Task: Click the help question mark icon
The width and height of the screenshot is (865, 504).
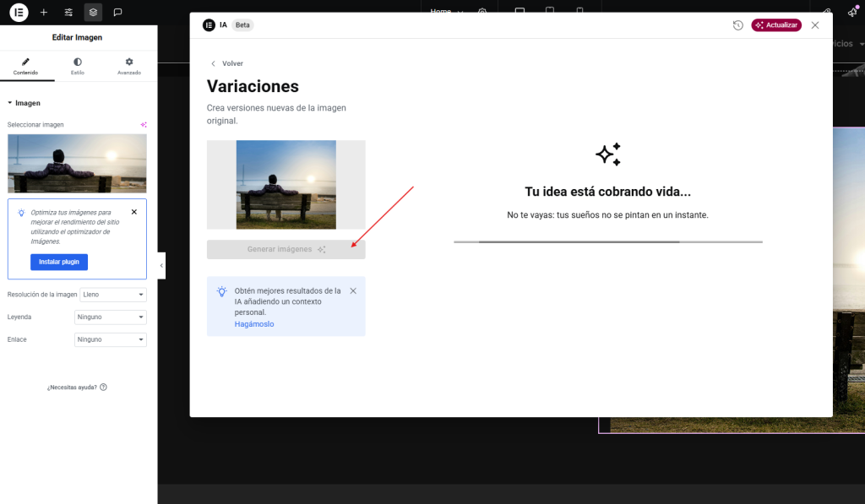Action: coord(103,387)
